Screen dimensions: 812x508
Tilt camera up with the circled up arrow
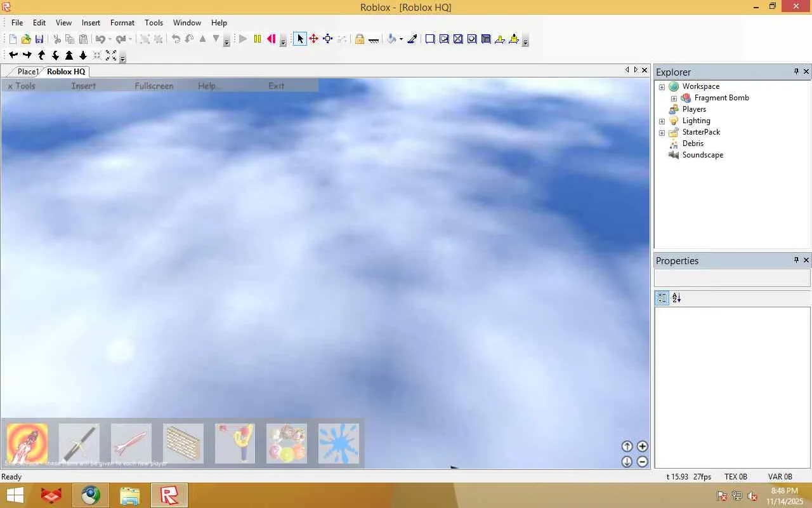tap(627, 446)
